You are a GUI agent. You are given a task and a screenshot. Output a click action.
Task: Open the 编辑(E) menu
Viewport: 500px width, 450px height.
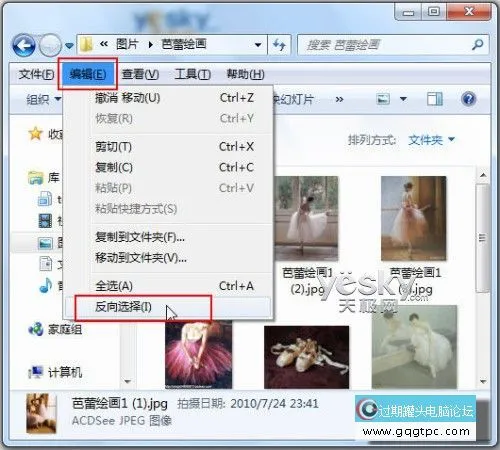(88, 74)
